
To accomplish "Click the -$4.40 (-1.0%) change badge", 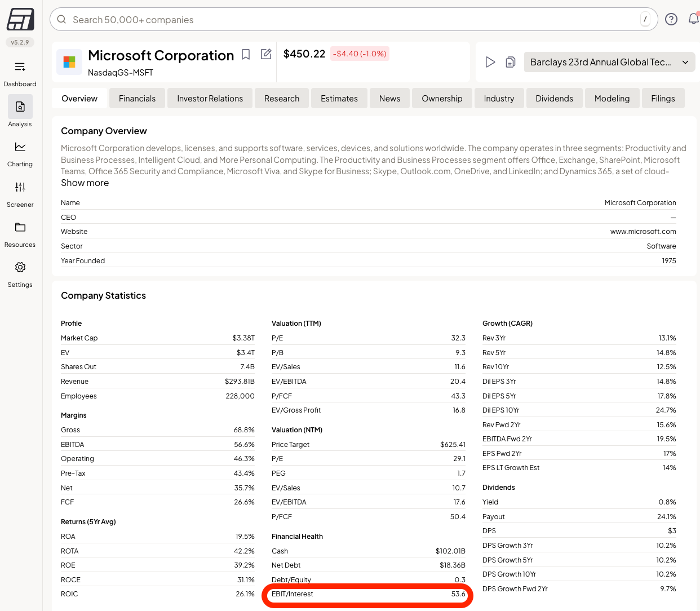I will [360, 54].
